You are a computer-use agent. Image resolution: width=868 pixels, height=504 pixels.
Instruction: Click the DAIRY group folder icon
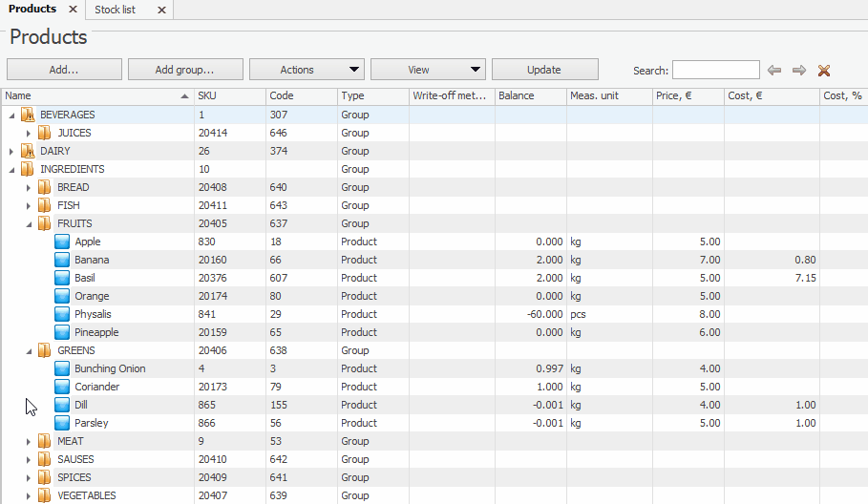tap(27, 151)
